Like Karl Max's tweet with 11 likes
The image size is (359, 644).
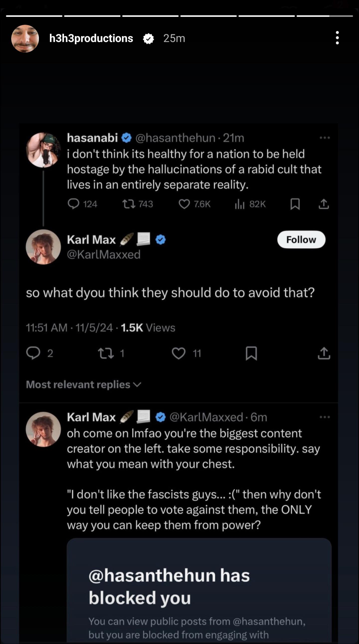click(x=179, y=353)
